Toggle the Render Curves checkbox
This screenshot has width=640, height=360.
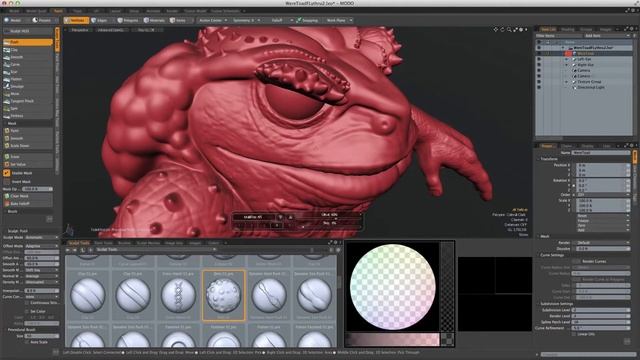click(576, 261)
